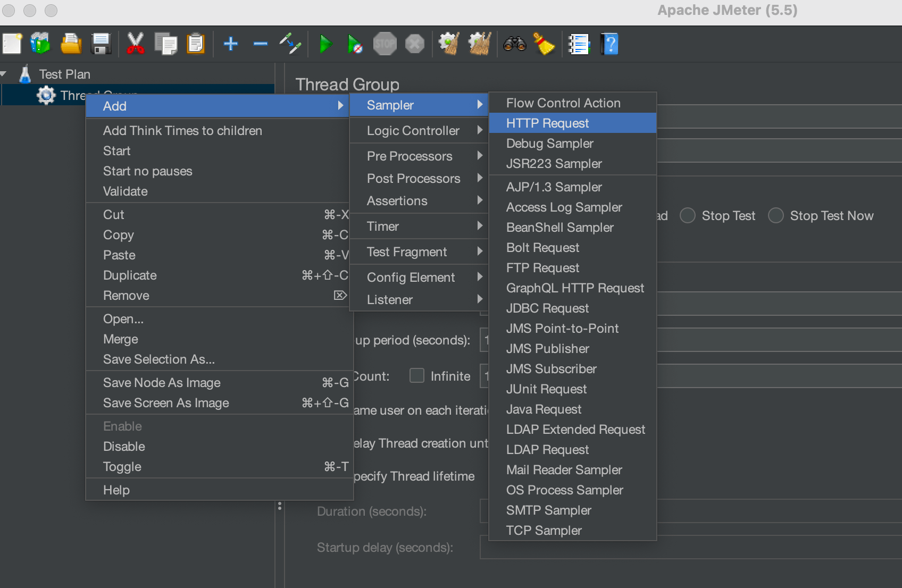Choose TCP Sampler from list
The height and width of the screenshot is (588, 902).
click(x=573, y=531)
